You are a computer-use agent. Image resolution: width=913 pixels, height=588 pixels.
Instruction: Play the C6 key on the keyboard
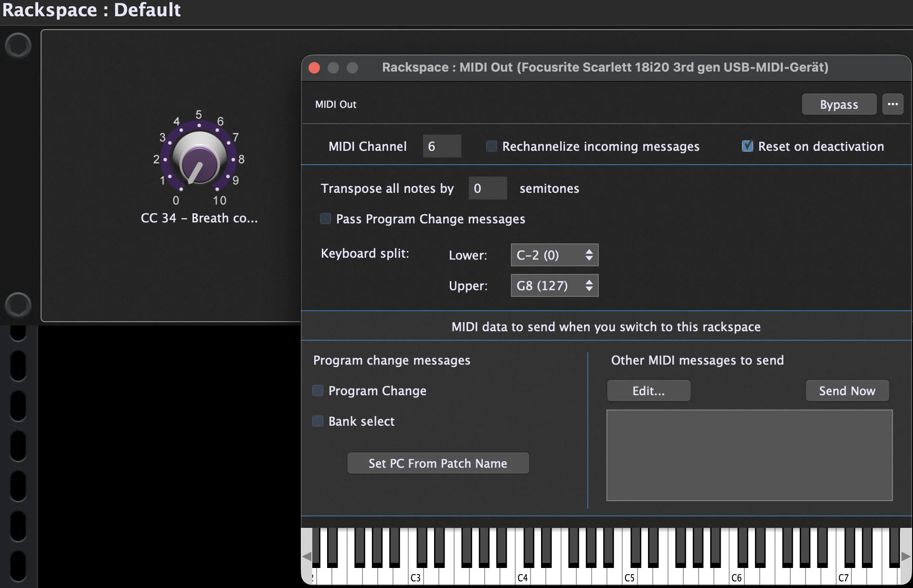click(736, 577)
